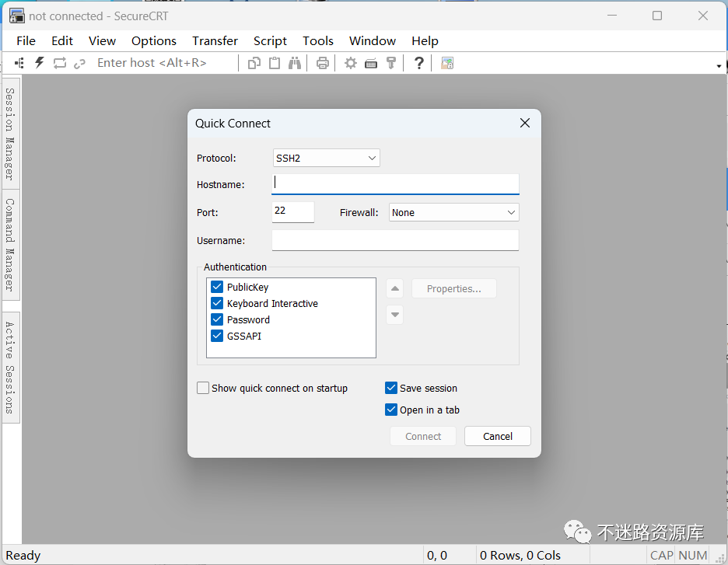The width and height of the screenshot is (728, 565).
Task: Click into the Port field showing 22
Action: point(293,211)
